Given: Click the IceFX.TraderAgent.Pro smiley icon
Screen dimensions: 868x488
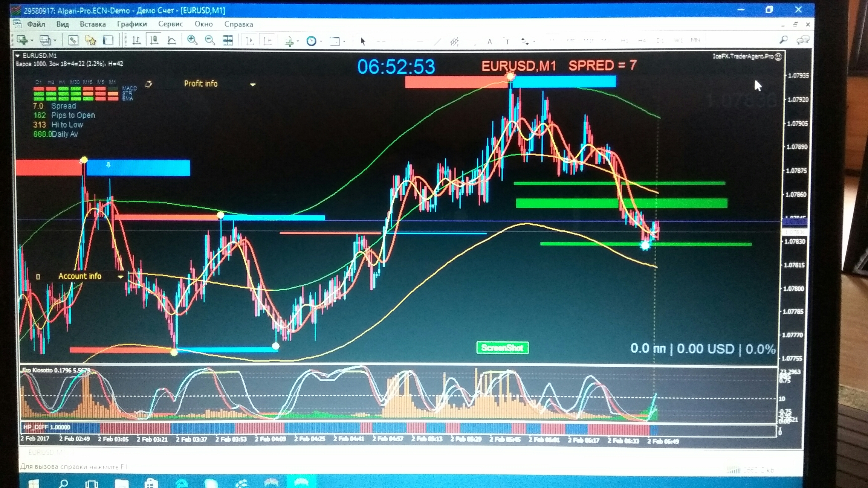Looking at the screenshot, I should click(778, 56).
